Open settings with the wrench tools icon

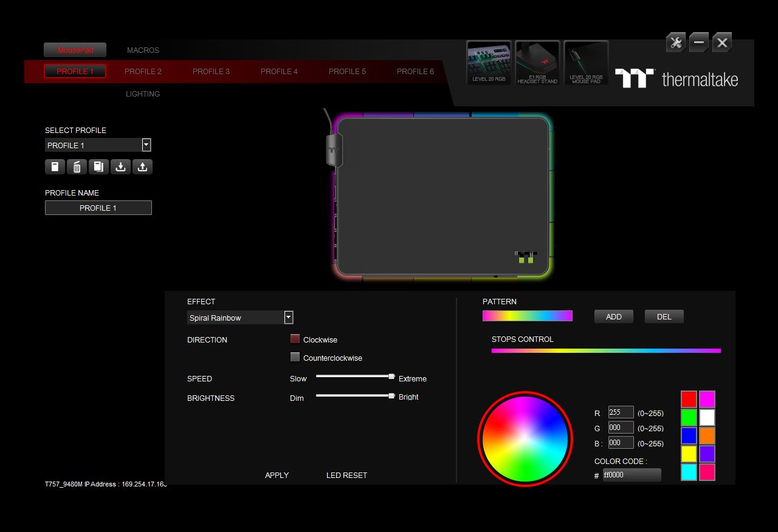[x=675, y=43]
